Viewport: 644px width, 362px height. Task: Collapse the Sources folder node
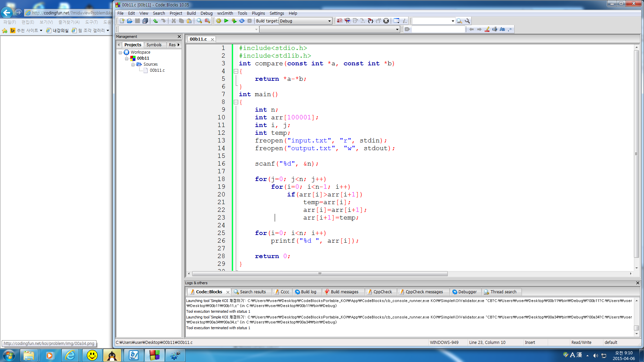click(133, 65)
